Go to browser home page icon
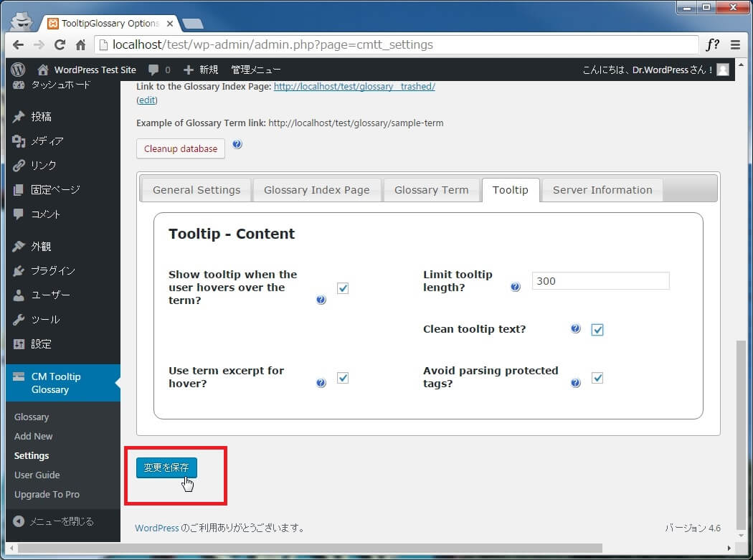This screenshot has width=753, height=560. (x=81, y=44)
